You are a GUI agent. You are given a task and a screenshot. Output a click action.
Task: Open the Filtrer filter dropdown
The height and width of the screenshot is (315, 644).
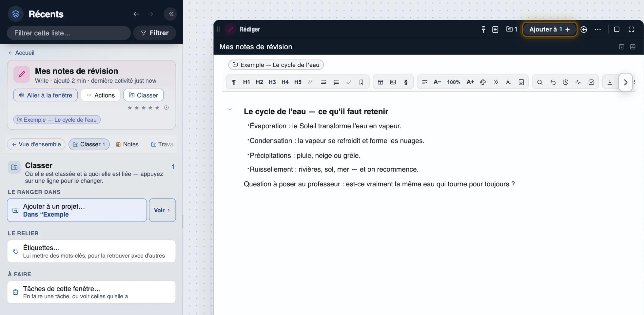pyautogui.click(x=155, y=33)
